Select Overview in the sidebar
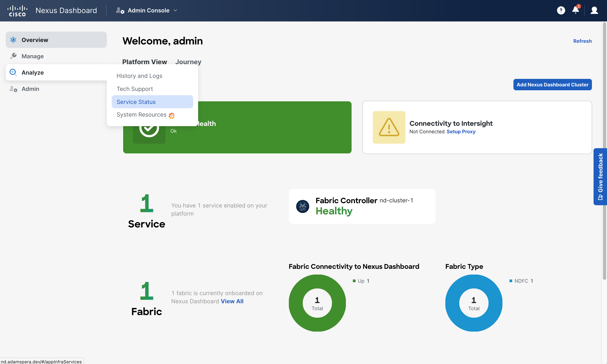 tap(56, 40)
